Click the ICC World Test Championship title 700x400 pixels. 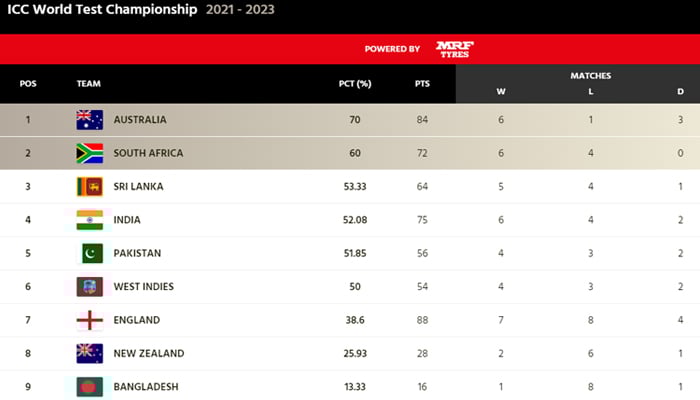pos(102,9)
